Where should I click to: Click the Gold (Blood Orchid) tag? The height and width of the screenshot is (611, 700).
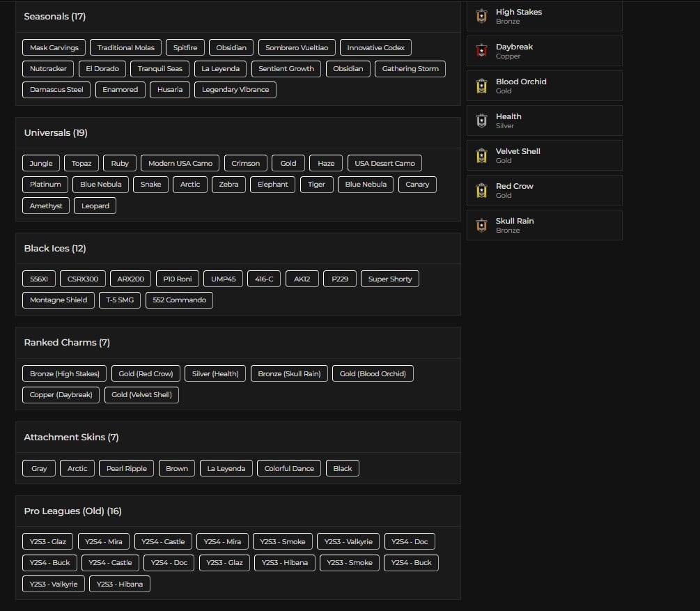click(x=373, y=373)
